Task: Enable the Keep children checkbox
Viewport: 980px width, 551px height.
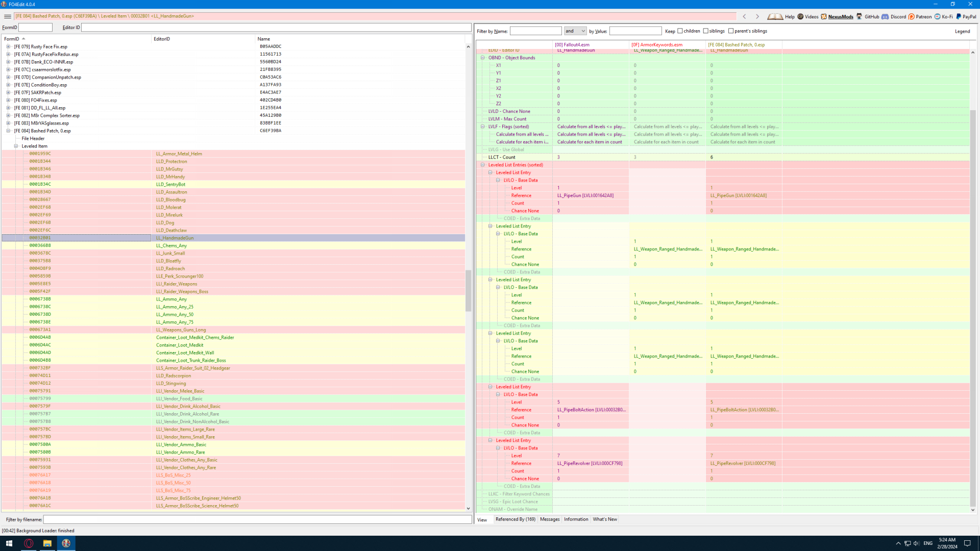Action: click(680, 31)
